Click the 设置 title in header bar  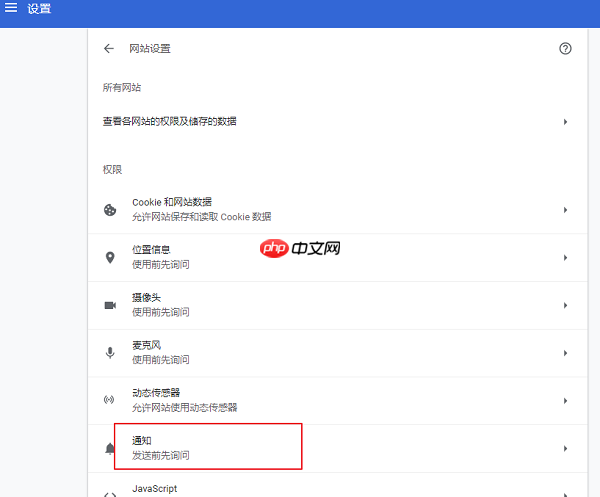pos(40,9)
